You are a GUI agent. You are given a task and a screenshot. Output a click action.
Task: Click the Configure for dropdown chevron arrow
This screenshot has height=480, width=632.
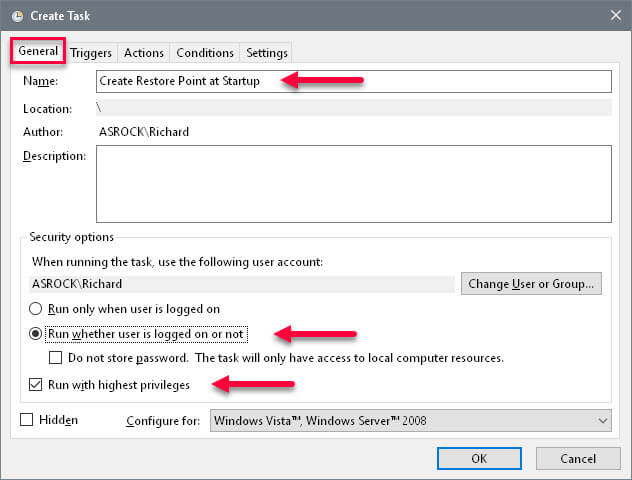603,421
